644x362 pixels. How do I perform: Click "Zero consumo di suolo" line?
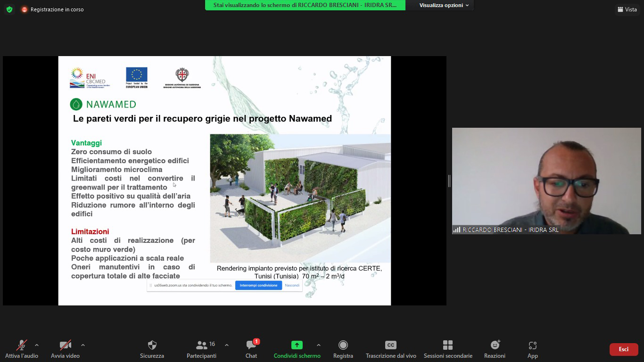point(111,152)
